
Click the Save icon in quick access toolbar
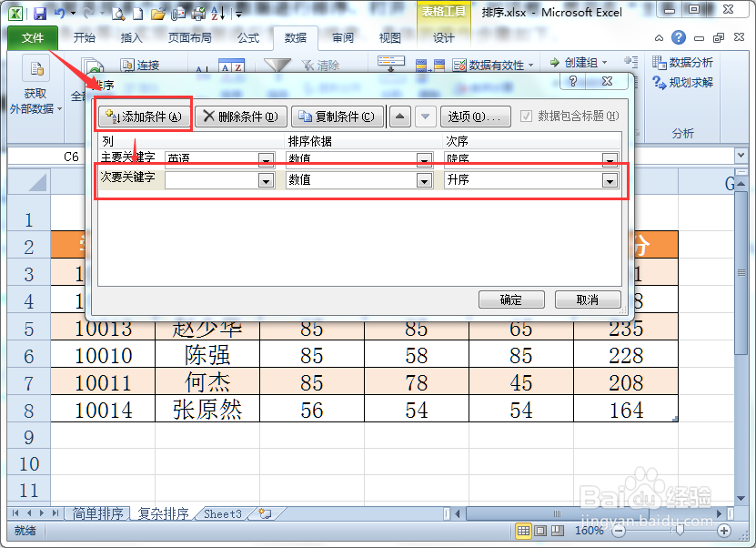[40, 13]
